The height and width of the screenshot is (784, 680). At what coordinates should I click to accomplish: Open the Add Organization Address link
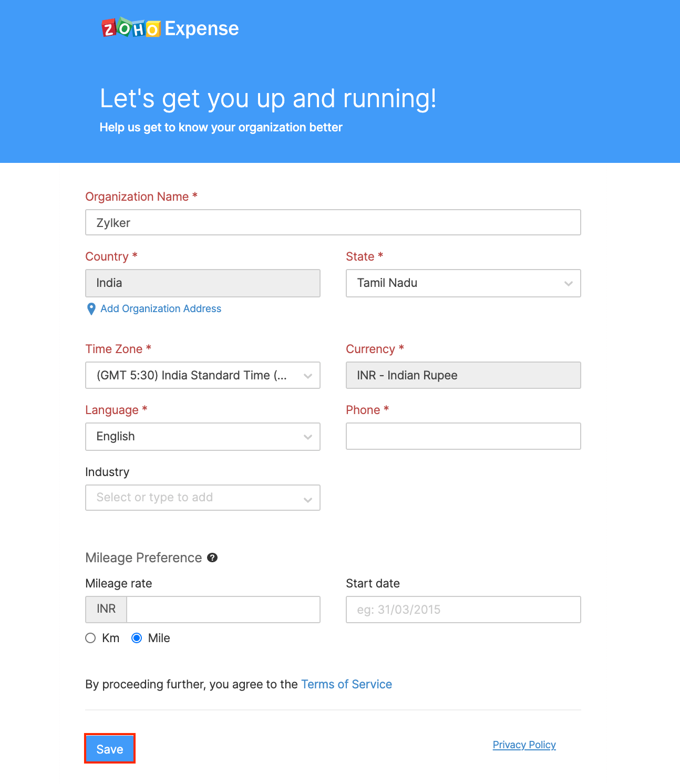coord(161,308)
